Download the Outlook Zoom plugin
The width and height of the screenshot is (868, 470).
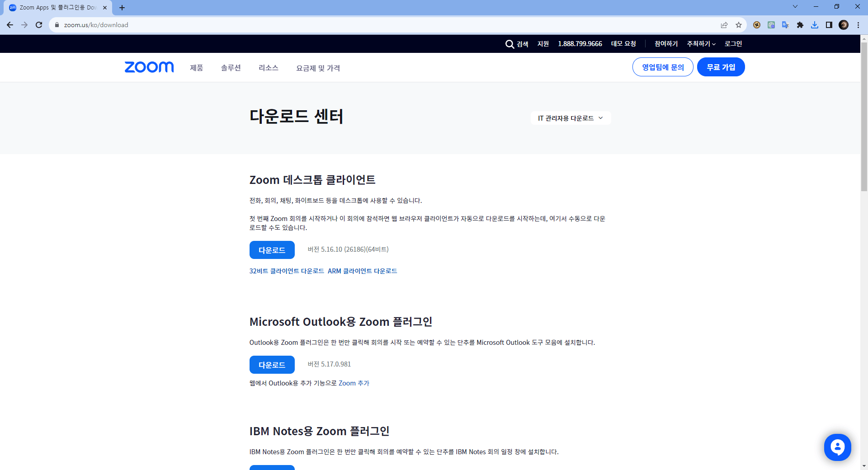(272, 365)
